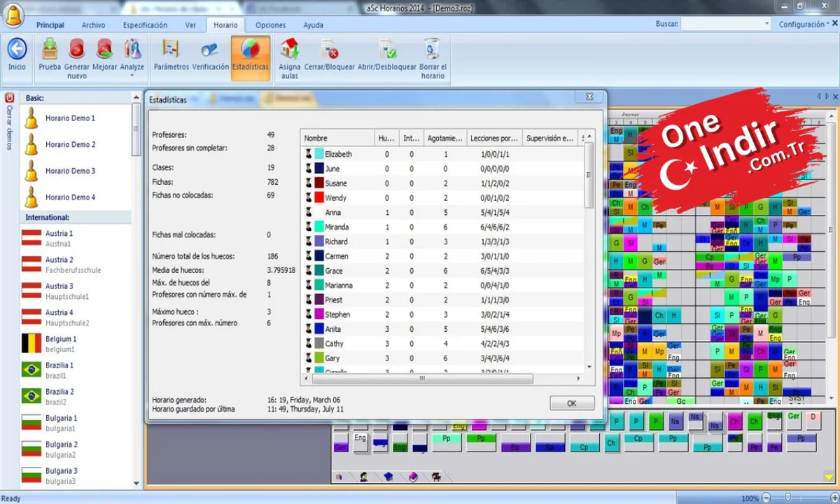Click Priest's purple color swatch
Image resolution: width=840 pixels, height=504 pixels.
pos(319,300)
